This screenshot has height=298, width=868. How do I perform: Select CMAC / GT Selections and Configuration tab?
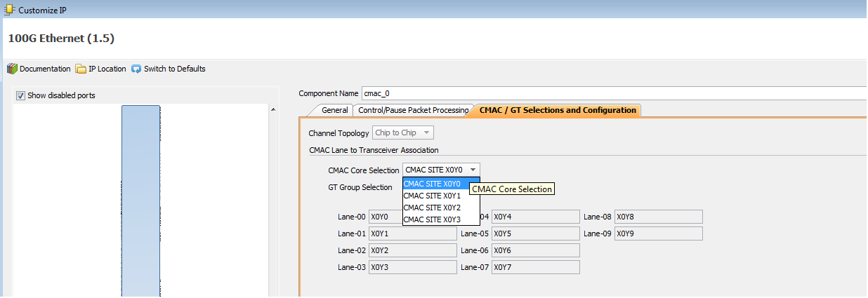(558, 110)
